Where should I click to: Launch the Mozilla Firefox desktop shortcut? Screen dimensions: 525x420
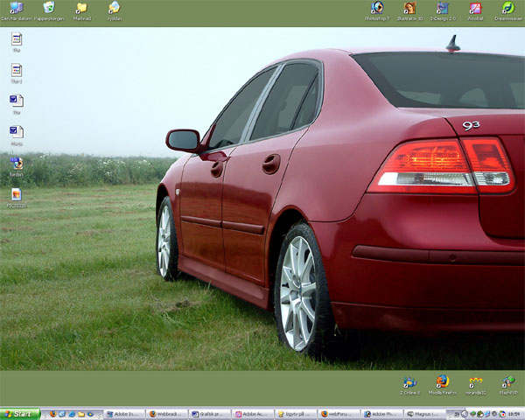tap(443, 386)
